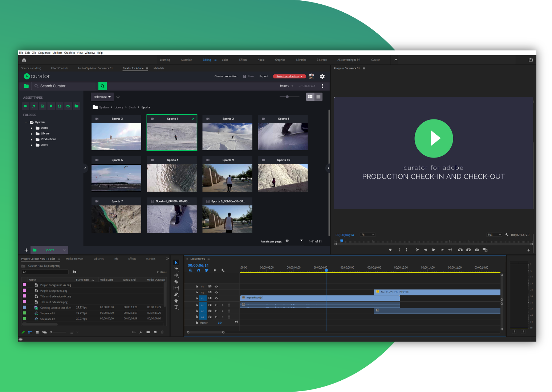
Task: Go to Premiere Home screen icon
Action: coord(24,60)
